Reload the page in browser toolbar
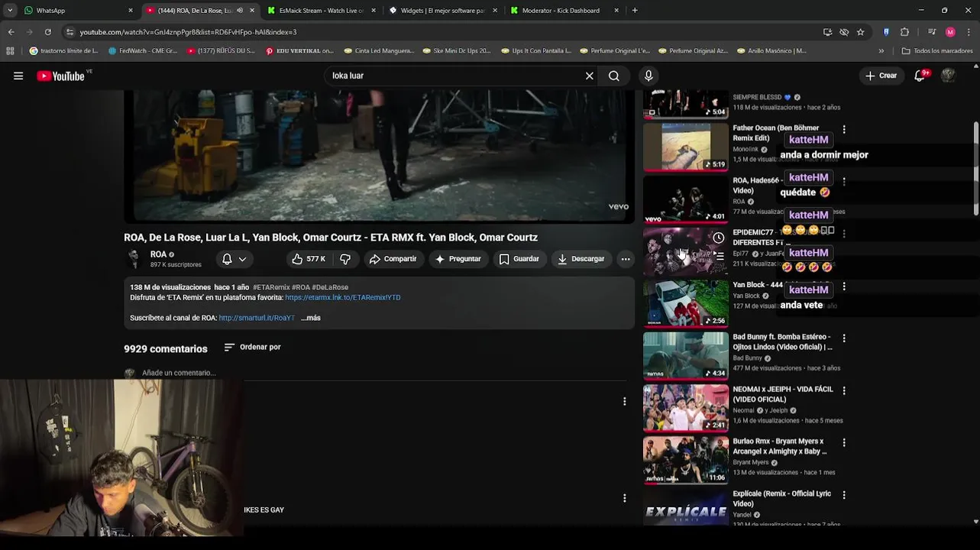980x550 pixels. pos(47,32)
